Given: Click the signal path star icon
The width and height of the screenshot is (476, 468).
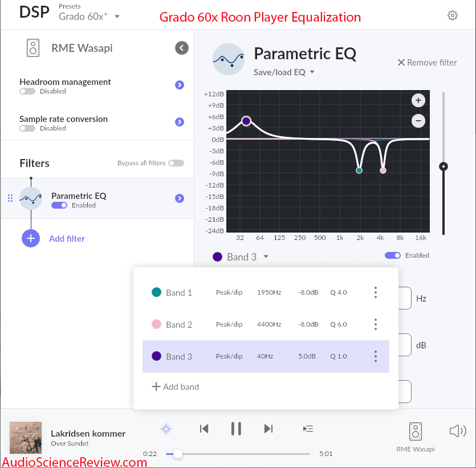Looking at the screenshot, I should [x=166, y=429].
